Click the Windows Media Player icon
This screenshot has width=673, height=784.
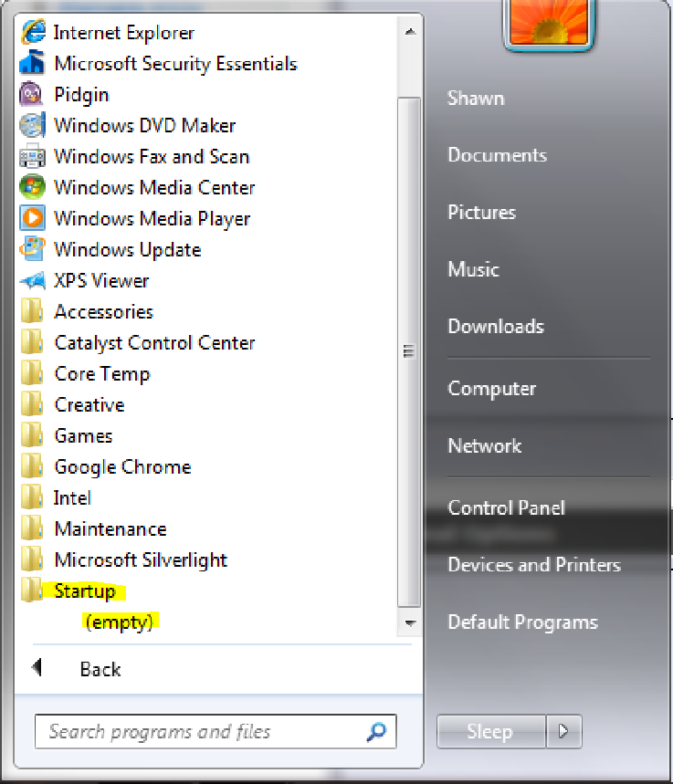[x=33, y=218]
